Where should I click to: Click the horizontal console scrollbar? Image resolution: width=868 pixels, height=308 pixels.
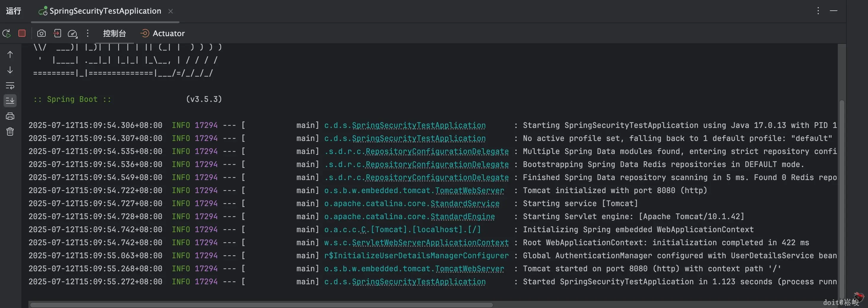pyautogui.click(x=262, y=305)
